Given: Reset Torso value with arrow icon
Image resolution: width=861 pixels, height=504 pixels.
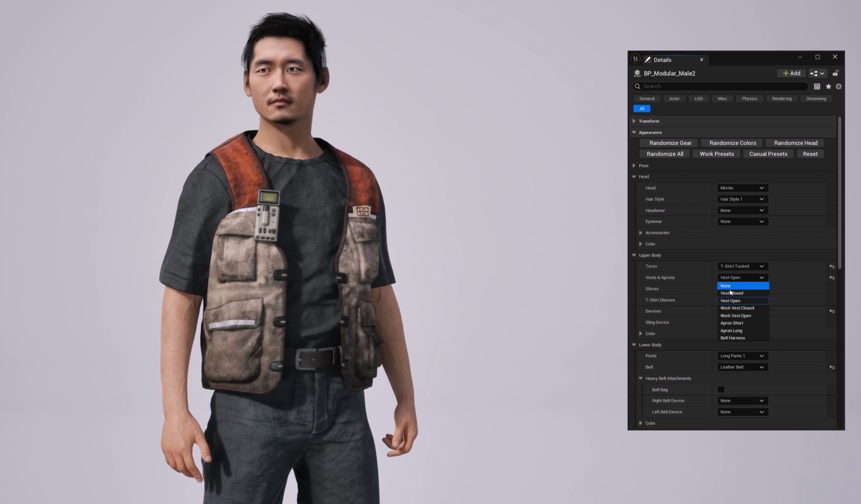Looking at the screenshot, I should pos(832,266).
